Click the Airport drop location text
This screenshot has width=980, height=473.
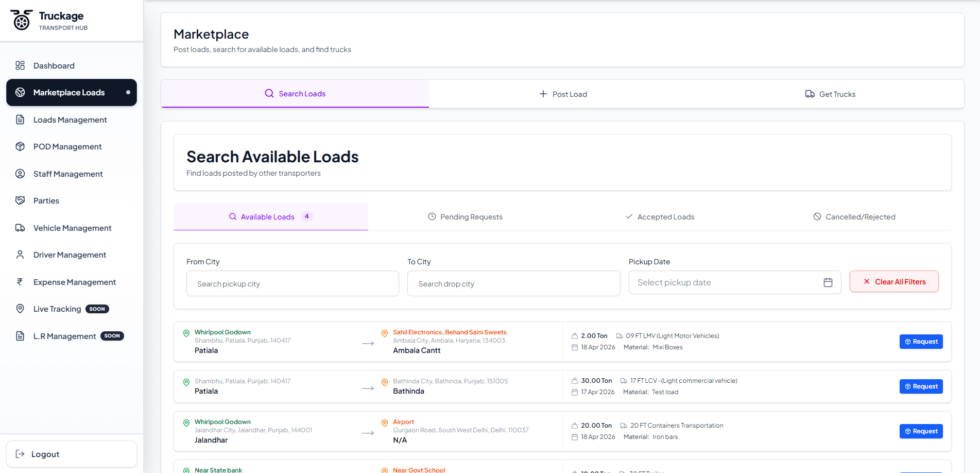(x=403, y=422)
